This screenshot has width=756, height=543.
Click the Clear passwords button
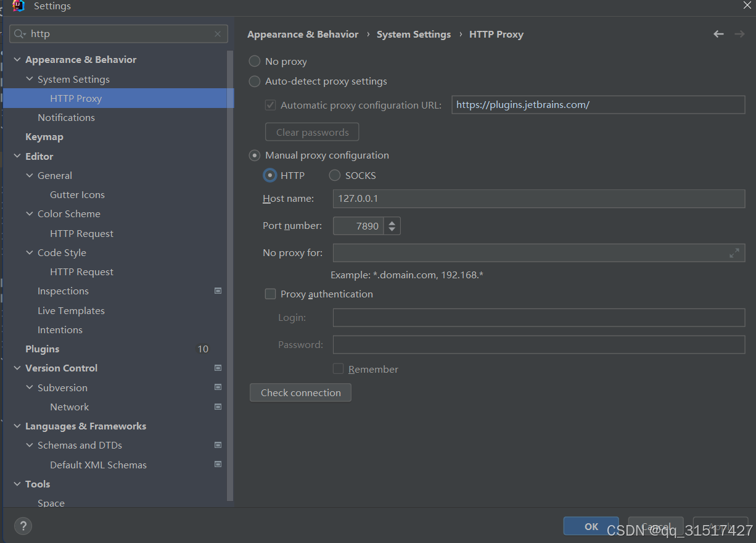(312, 132)
